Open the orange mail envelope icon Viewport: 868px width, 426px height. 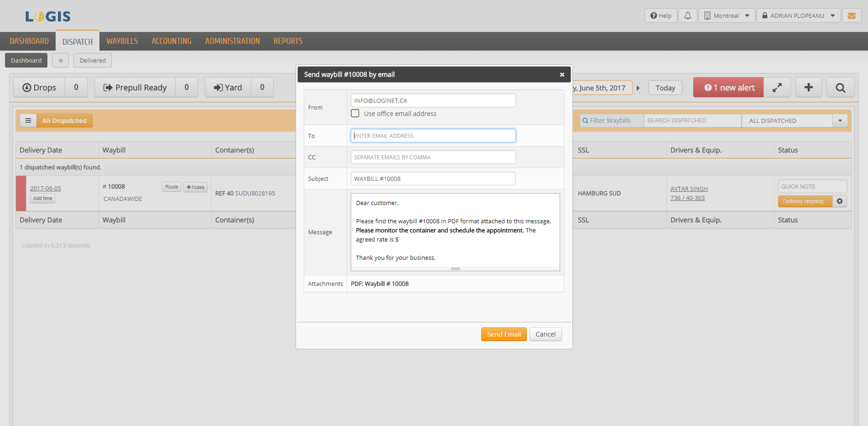pyautogui.click(x=851, y=16)
